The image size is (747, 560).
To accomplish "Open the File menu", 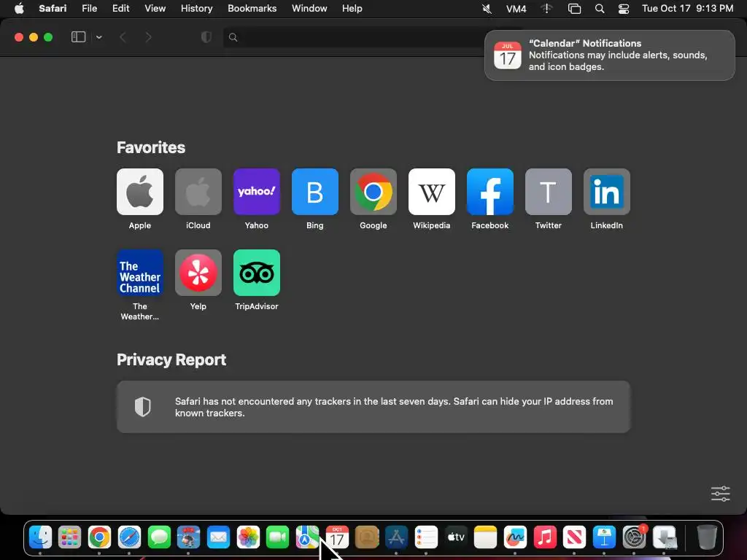I will 89,9.
